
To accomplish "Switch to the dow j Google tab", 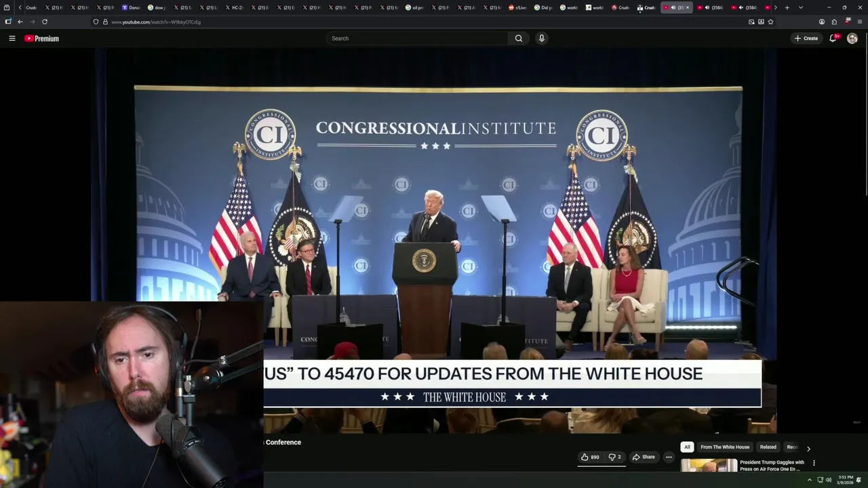I will [x=156, y=7].
